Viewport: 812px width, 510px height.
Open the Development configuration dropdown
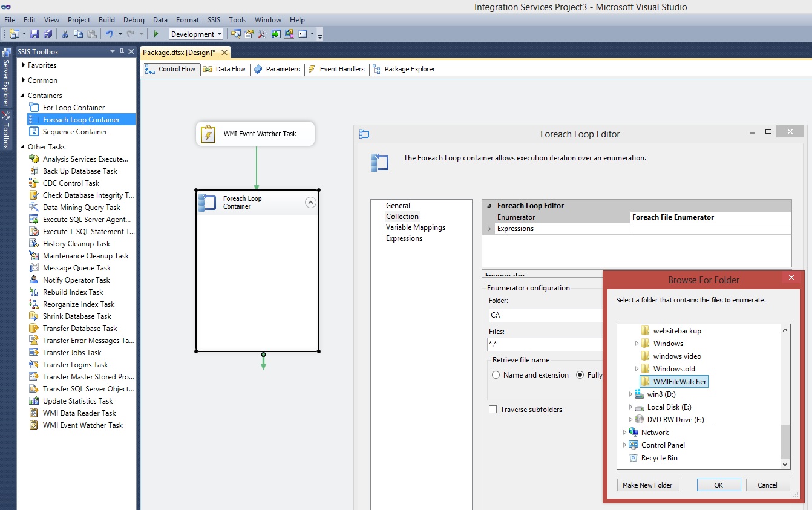(x=196, y=34)
